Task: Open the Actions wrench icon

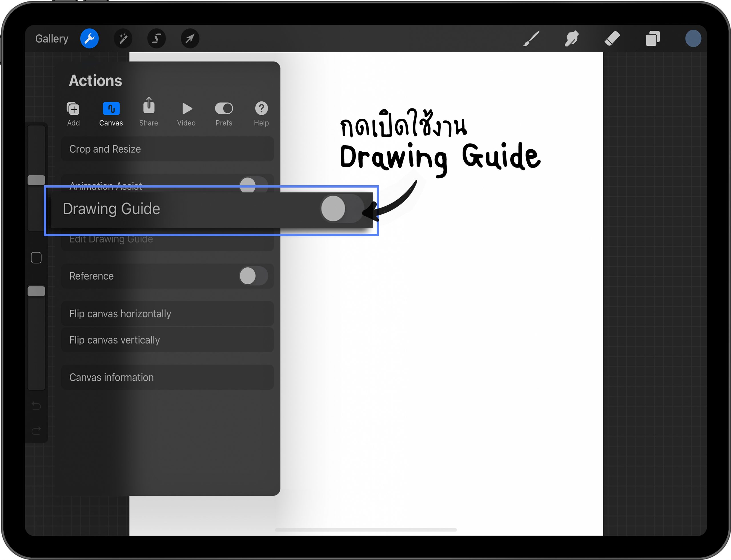Action: pyautogui.click(x=89, y=39)
